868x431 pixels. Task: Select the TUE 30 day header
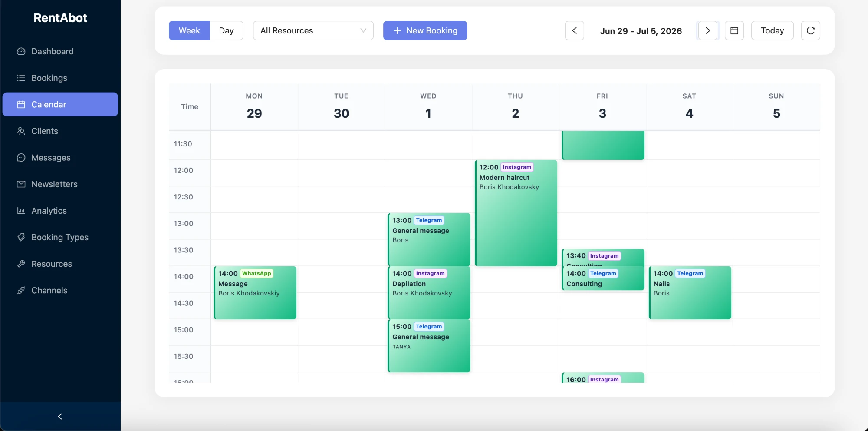click(341, 106)
